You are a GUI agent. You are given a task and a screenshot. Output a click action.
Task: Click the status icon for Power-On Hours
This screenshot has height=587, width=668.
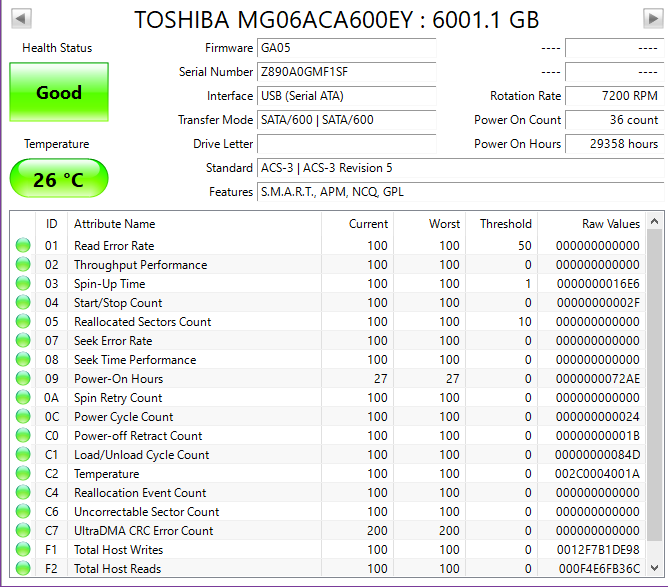point(22,379)
